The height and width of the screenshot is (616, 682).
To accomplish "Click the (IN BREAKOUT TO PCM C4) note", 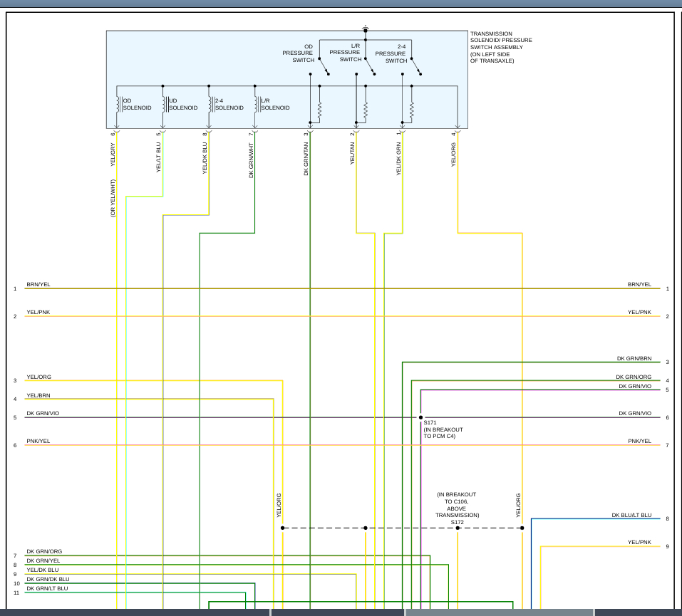I will click(x=443, y=433).
